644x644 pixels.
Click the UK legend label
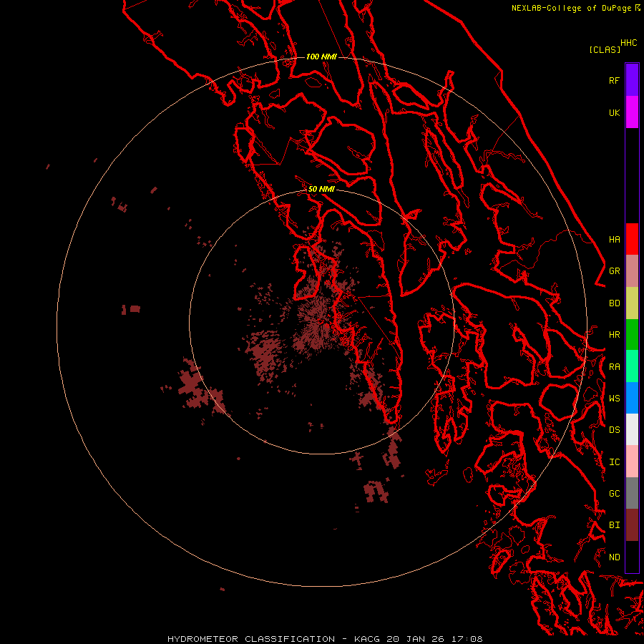pyautogui.click(x=615, y=112)
